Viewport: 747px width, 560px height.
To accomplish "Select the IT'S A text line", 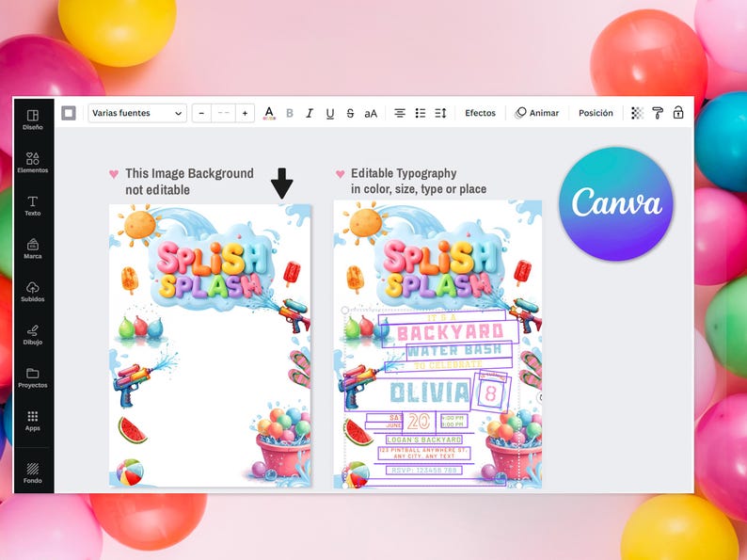I will (442, 317).
